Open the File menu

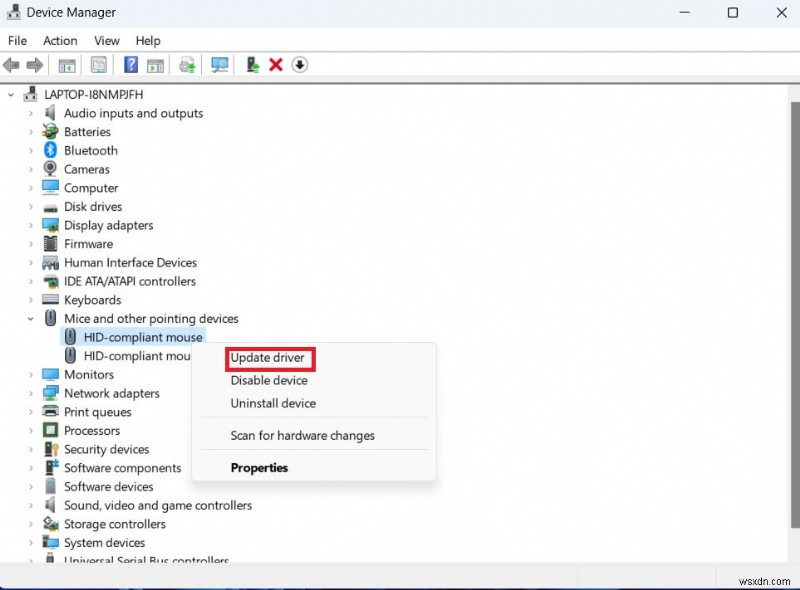[x=17, y=40]
